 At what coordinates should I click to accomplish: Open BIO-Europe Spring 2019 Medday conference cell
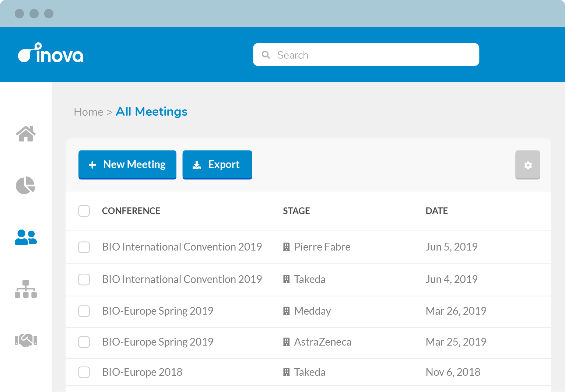(158, 311)
